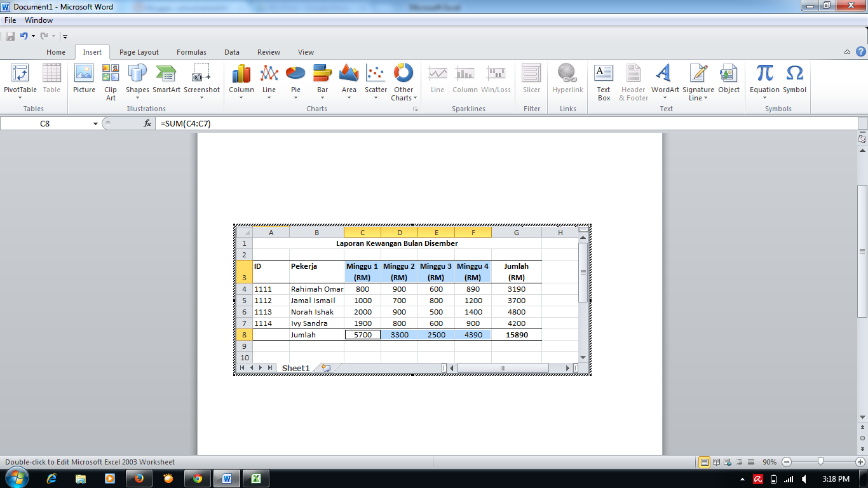Minimize the ribbon with the caret
Viewport: 868px width, 488px height.
847,52
